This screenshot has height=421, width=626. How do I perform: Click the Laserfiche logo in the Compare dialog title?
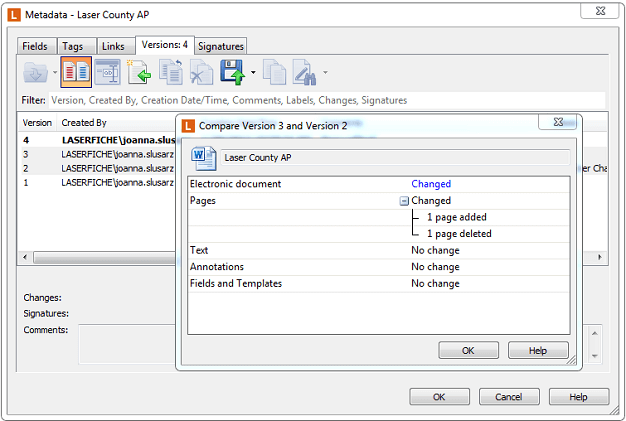click(x=188, y=126)
